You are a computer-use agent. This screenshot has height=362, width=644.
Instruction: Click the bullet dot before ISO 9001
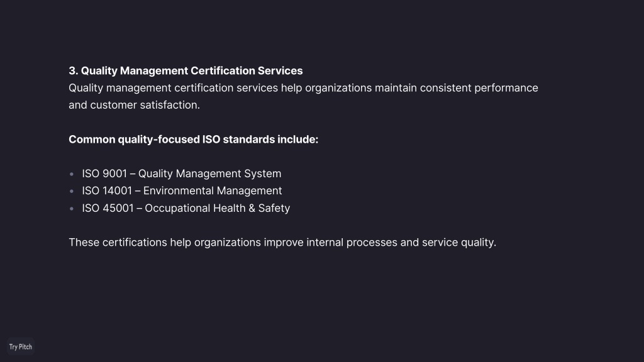(72, 174)
